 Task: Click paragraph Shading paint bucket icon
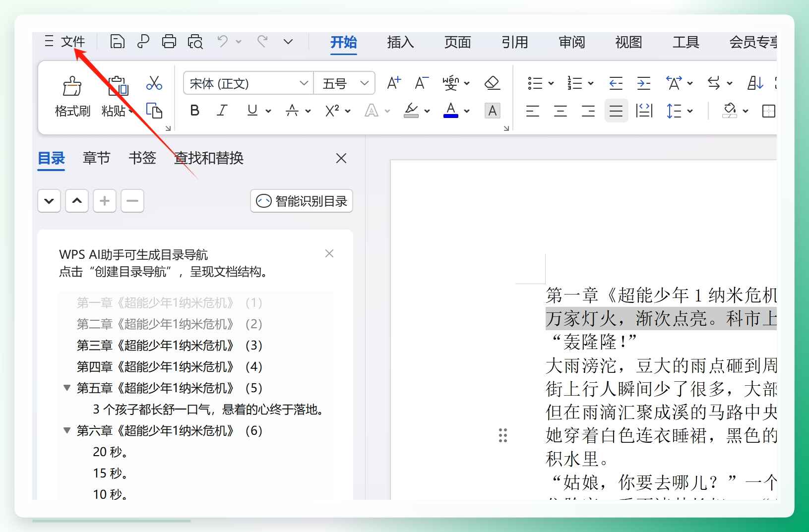730,111
